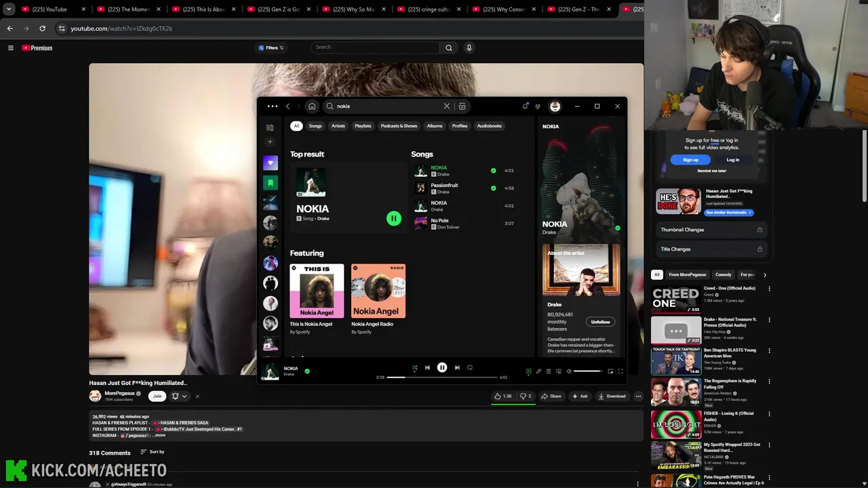Open Spotify Friend Activity icon

coord(538,106)
